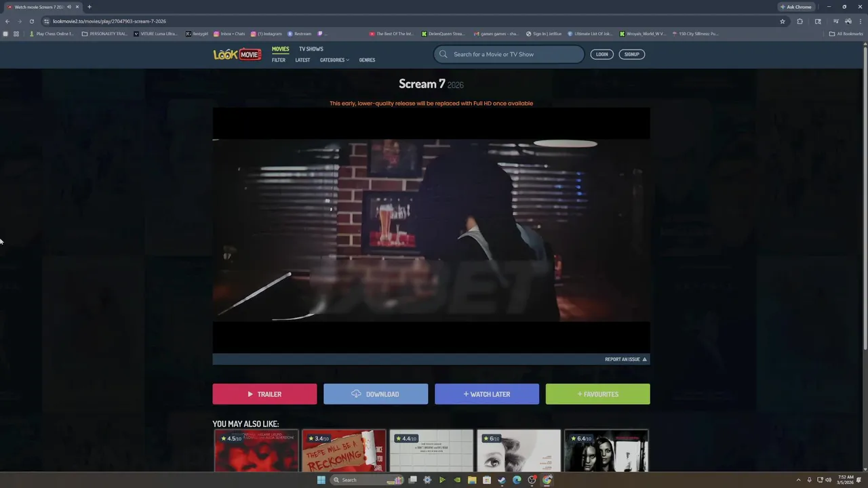The height and width of the screenshot is (488, 868).
Task: Click the tab mute speaker icon
Action: pos(68,7)
